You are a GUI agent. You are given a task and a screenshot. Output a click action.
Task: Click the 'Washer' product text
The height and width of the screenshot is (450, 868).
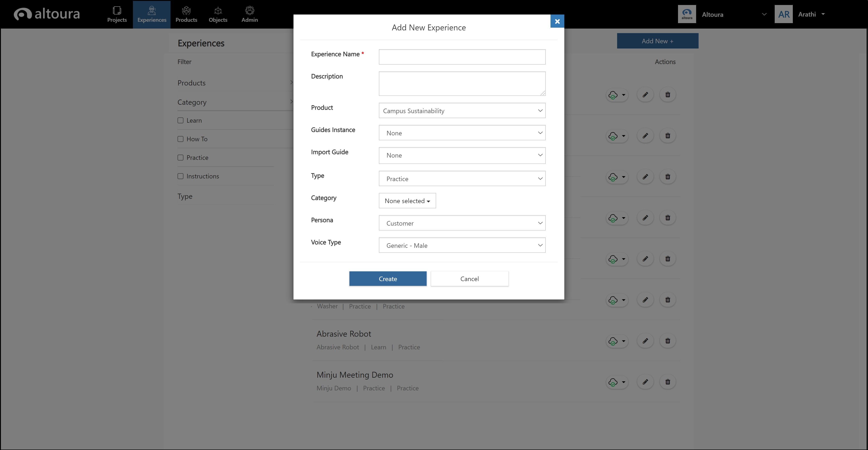(x=327, y=306)
